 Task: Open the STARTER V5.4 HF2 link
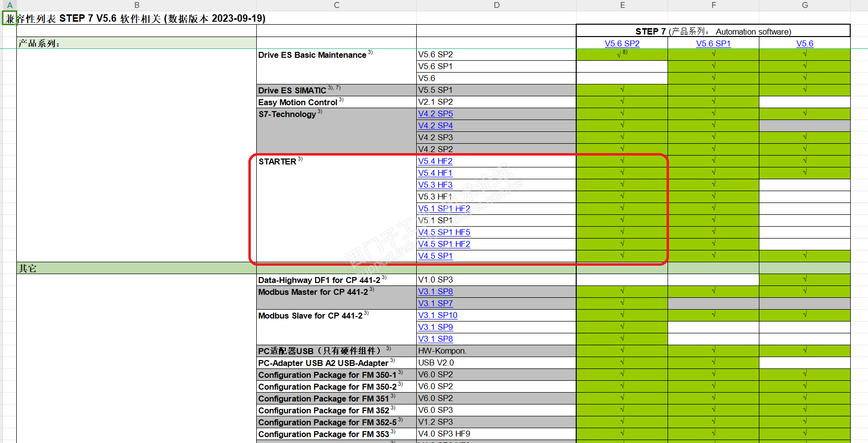coord(435,161)
